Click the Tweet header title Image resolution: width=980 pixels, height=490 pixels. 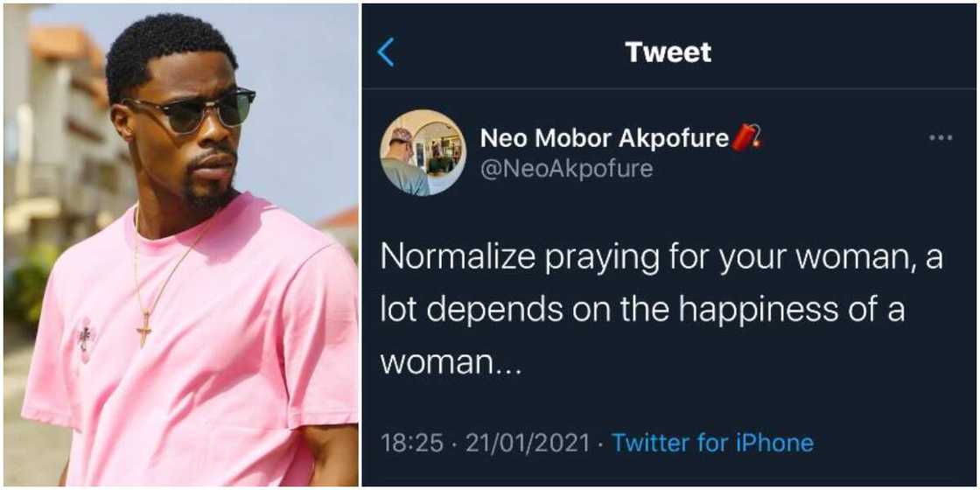point(668,52)
